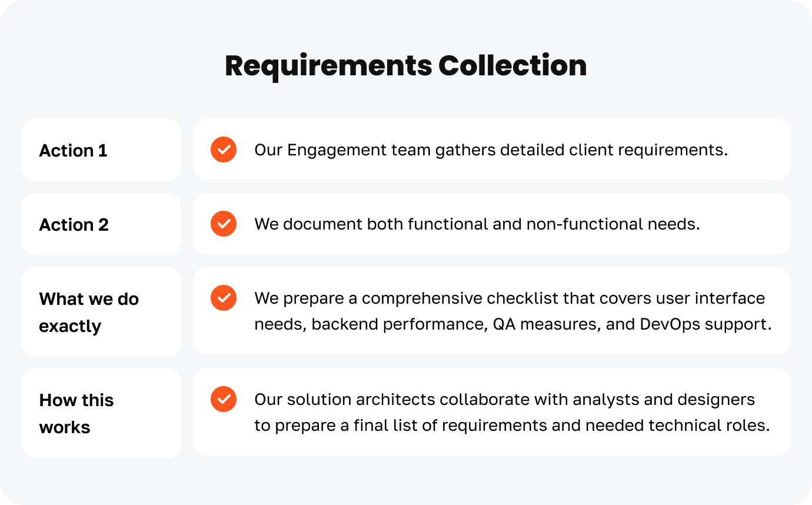Click the checkmark next to functional needs sentence
The width and height of the screenshot is (812, 505).
tap(224, 224)
